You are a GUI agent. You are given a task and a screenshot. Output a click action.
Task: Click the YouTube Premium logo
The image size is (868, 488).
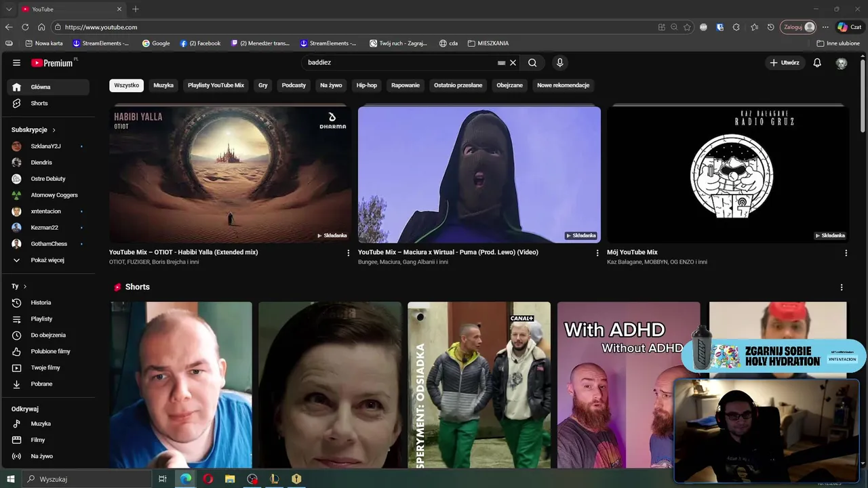click(53, 62)
